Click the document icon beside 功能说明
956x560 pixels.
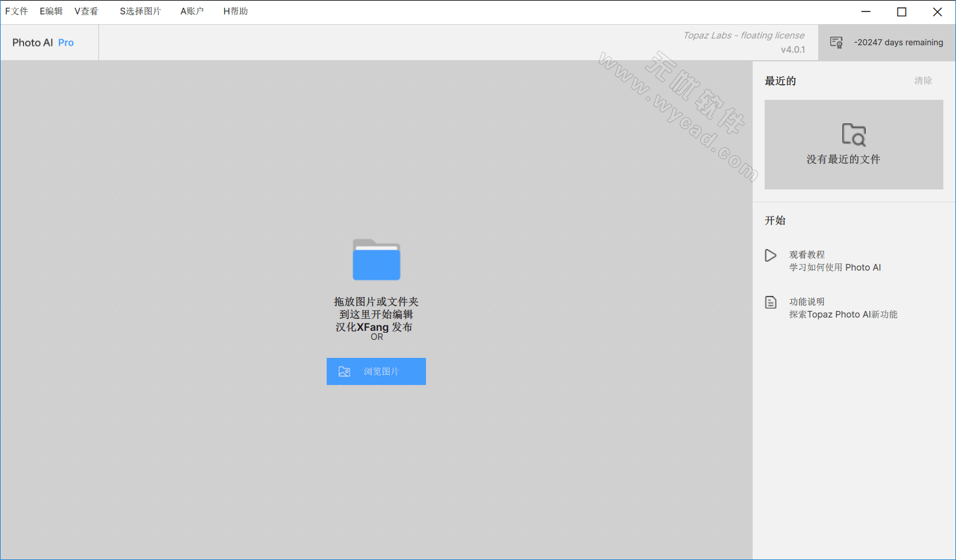pyautogui.click(x=771, y=302)
